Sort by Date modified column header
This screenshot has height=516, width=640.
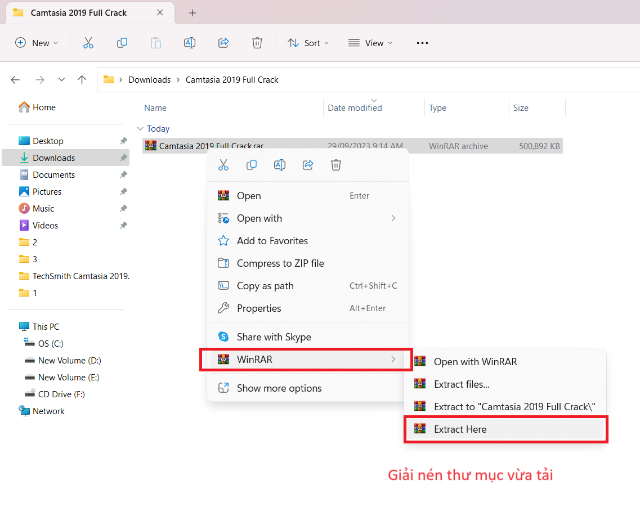355,108
